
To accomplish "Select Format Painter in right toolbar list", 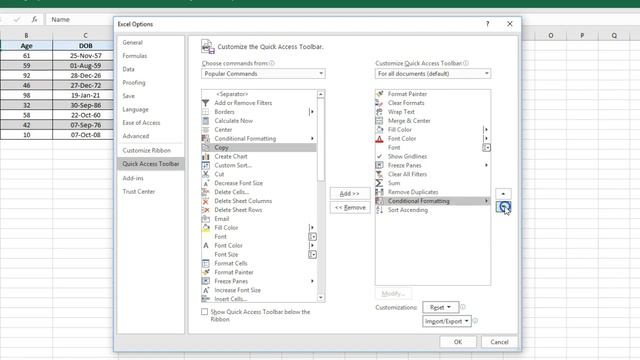I will point(433,94).
